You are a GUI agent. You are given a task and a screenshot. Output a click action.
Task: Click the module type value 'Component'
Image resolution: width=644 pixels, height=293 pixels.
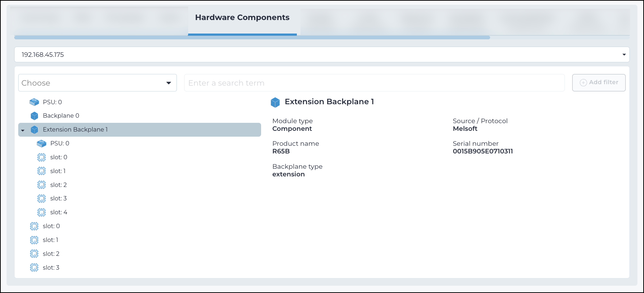292,129
